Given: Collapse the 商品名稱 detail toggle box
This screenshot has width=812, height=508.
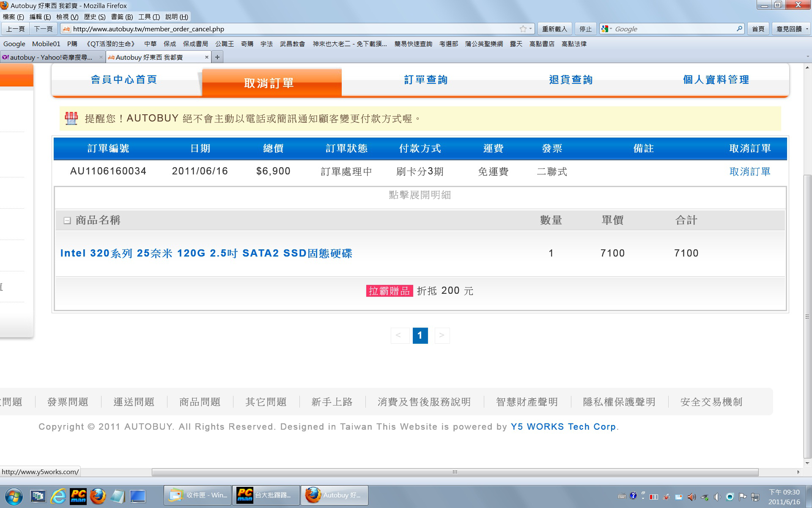Looking at the screenshot, I should coord(67,220).
